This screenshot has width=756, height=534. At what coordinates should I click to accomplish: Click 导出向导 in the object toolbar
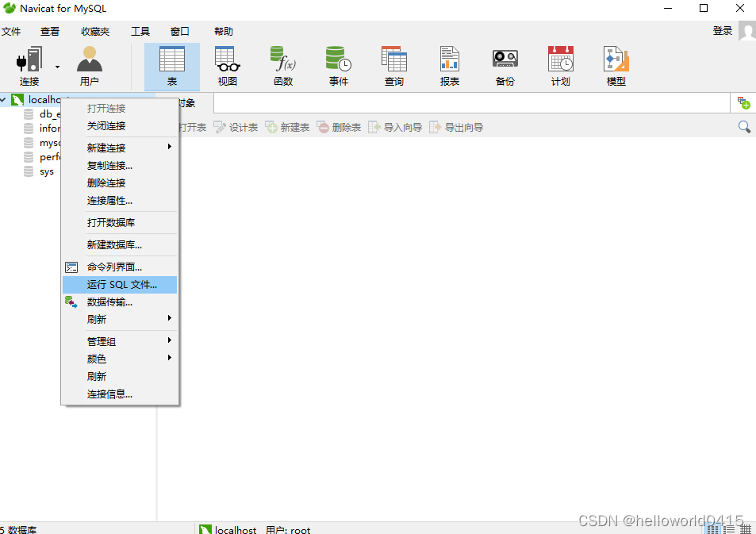(456, 127)
